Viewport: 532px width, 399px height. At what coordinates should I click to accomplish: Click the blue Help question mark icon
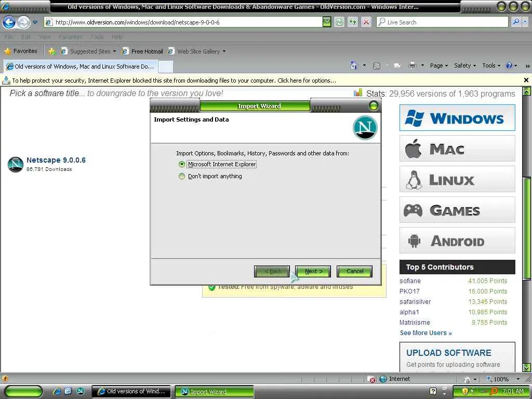pyautogui.click(x=509, y=65)
